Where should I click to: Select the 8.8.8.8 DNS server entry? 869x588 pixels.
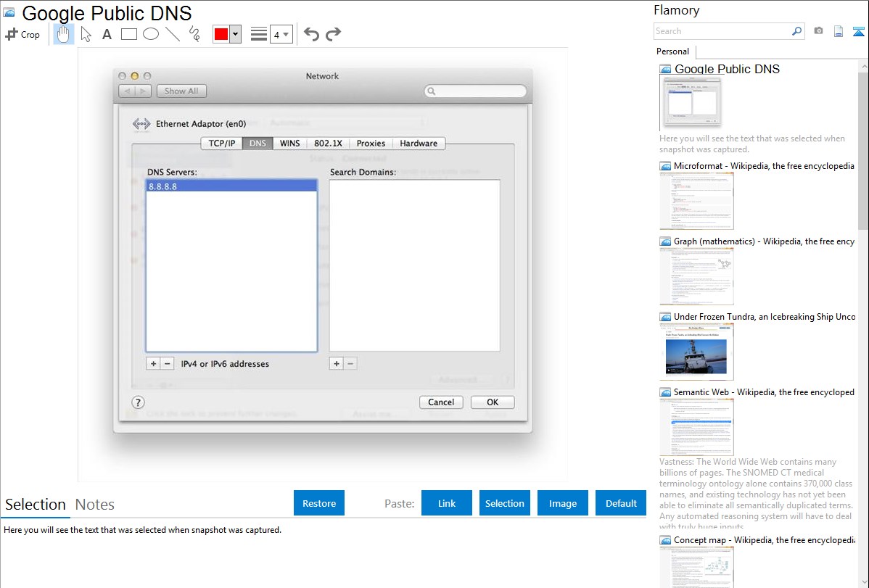(x=231, y=186)
